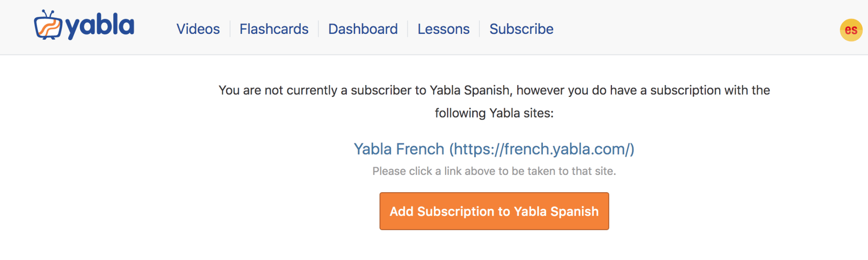The width and height of the screenshot is (868, 260).
Task: Choose the Videos nav link
Action: coord(198,29)
